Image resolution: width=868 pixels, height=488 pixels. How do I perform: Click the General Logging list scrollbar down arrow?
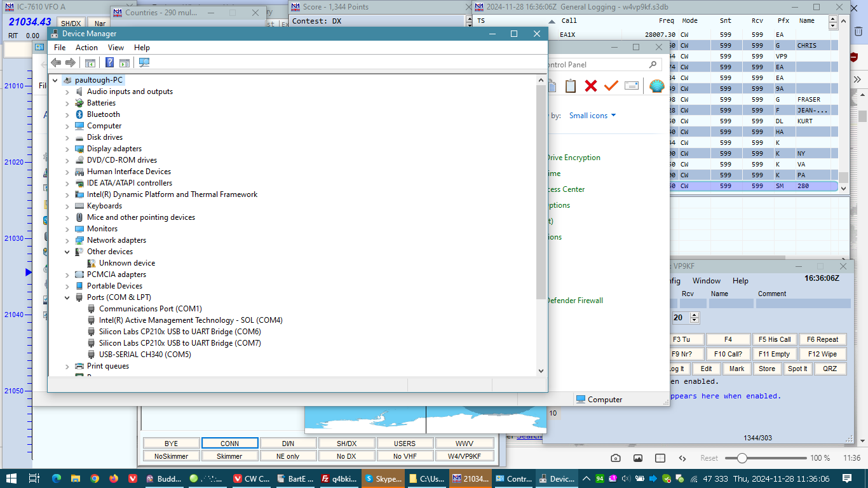pos(843,188)
